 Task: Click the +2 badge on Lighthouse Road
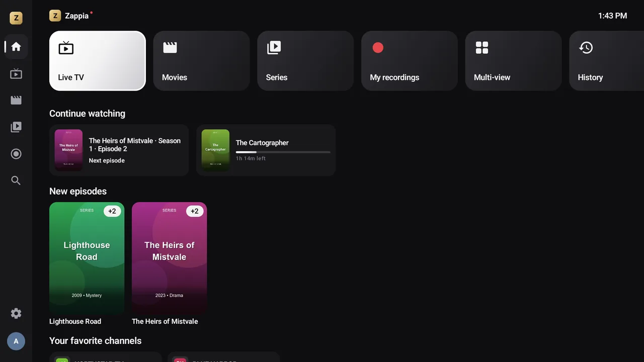coord(112,211)
